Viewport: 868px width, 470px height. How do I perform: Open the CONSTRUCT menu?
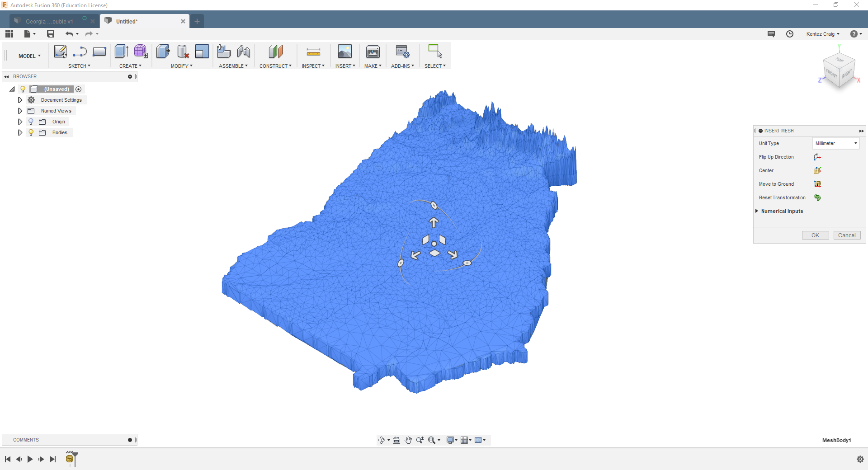[x=275, y=66]
